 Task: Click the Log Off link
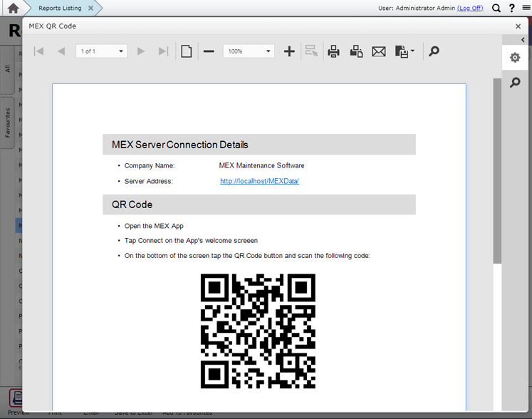coord(470,9)
